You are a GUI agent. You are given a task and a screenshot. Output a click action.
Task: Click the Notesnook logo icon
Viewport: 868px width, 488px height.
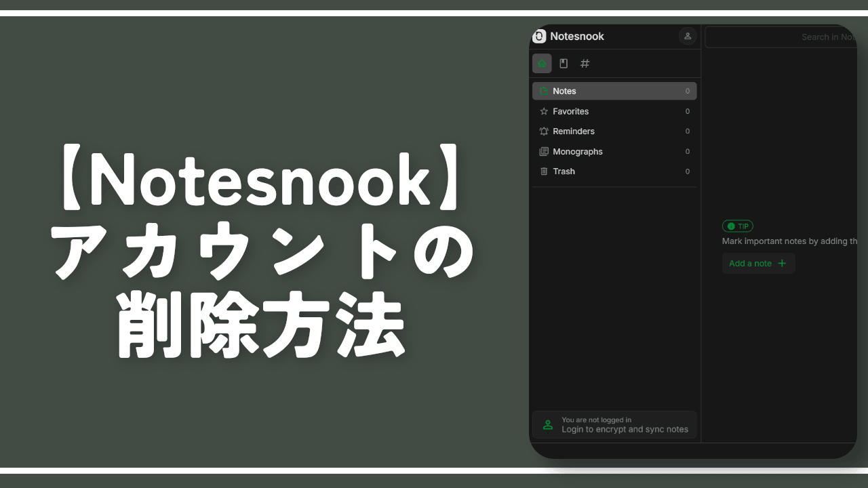click(540, 37)
